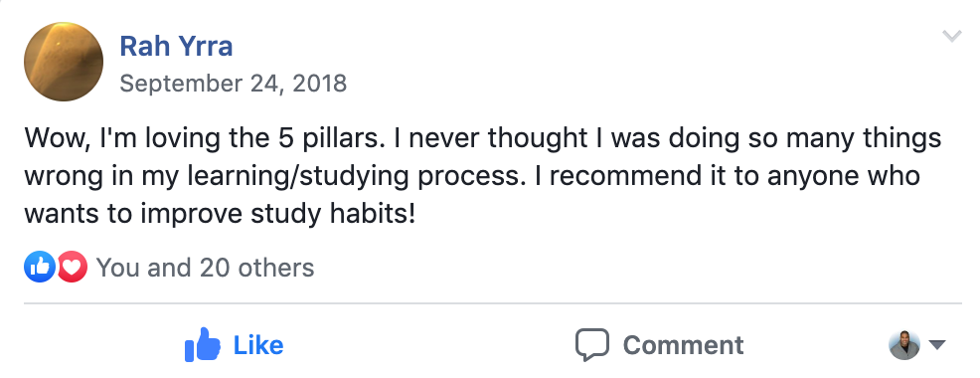980x378 pixels.
Task: Open Rah Yrra's round profile picture
Action: click(64, 62)
